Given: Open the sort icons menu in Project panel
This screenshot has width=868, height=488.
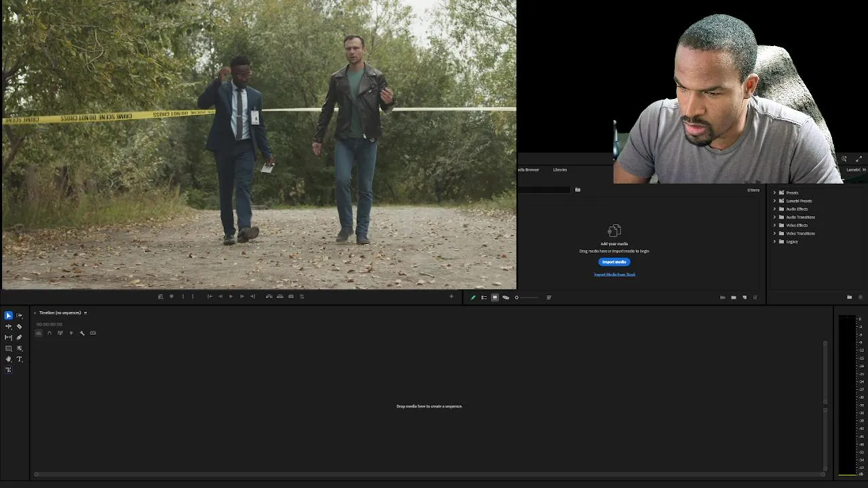Looking at the screenshot, I should click(549, 297).
